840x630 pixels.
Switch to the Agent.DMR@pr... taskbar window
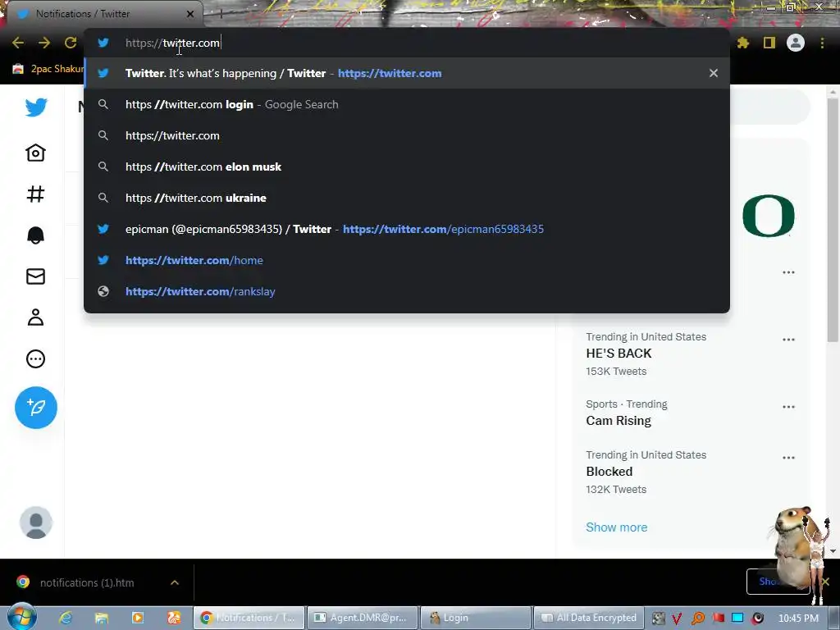tap(362, 618)
